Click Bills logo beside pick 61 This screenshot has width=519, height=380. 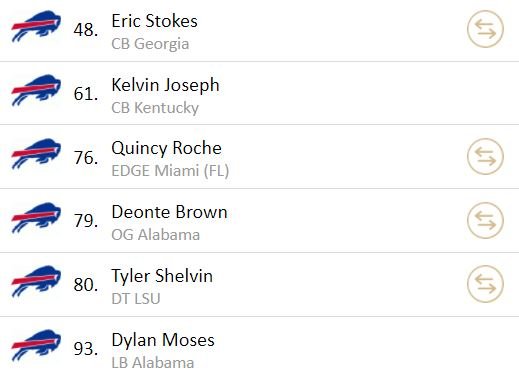36,90
